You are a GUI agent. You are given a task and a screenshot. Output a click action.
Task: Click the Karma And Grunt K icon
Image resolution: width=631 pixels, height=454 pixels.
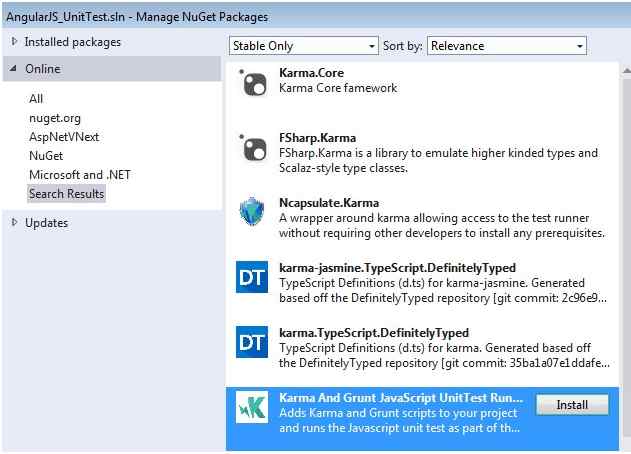[x=252, y=407]
